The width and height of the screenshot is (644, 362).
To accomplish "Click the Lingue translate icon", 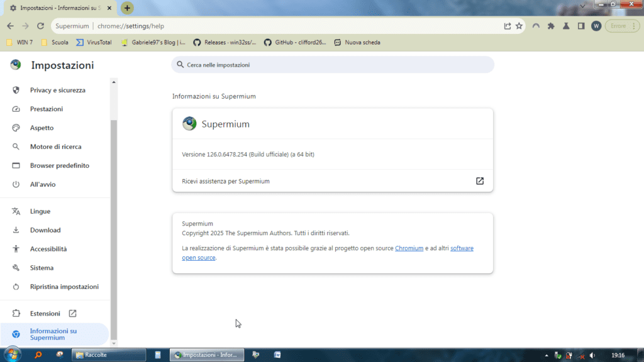I will 16,211.
